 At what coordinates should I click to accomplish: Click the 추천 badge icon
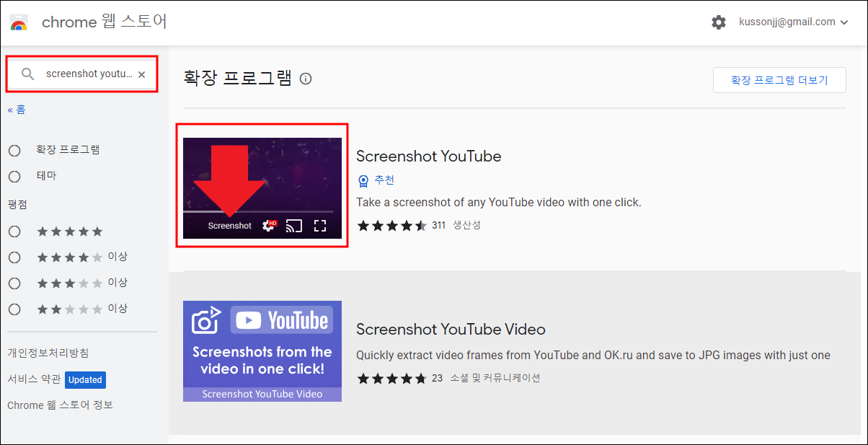pyautogui.click(x=363, y=180)
